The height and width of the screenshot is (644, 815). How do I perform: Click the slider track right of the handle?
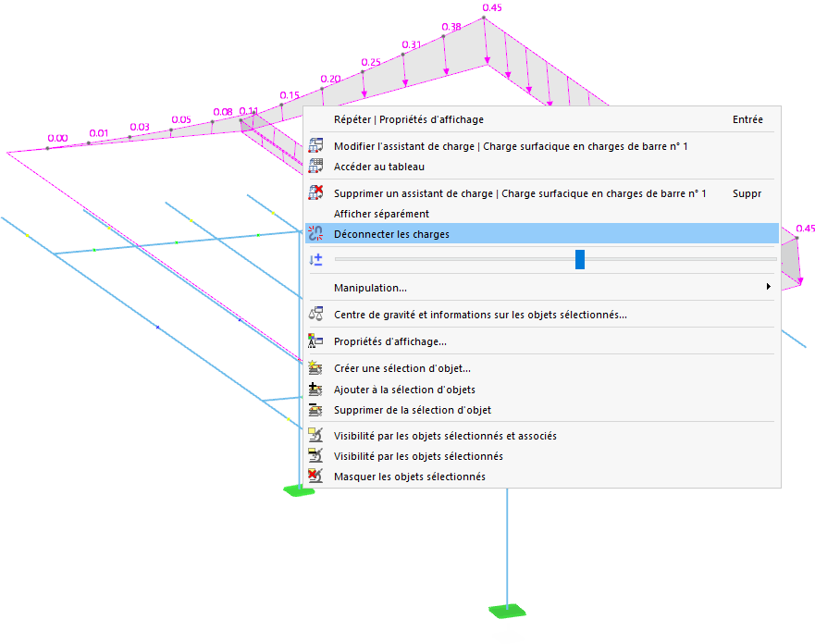(x=681, y=259)
